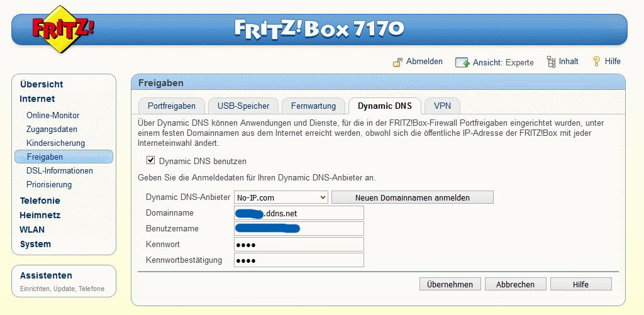Select the VPN tab
Screen dimensions: 644x315
[x=442, y=106]
